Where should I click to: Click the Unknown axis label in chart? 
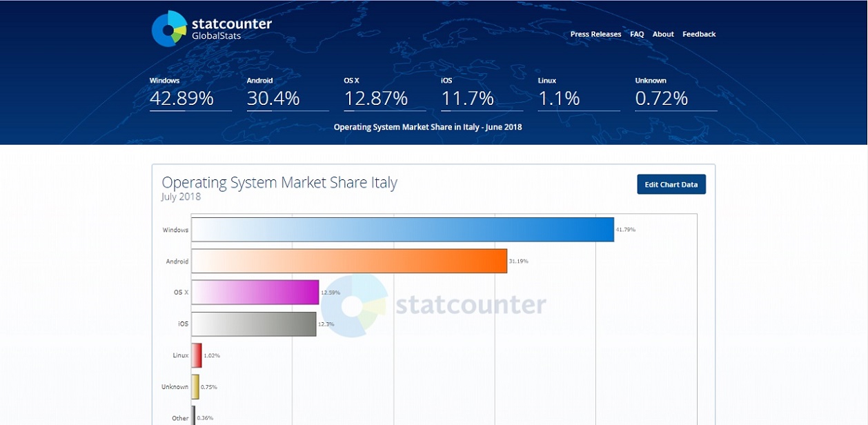click(x=175, y=387)
